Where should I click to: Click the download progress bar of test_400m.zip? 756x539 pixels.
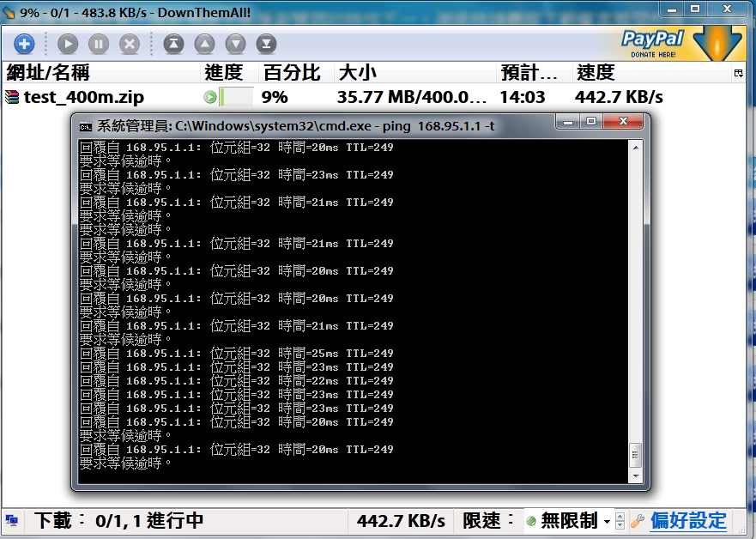pos(236,97)
